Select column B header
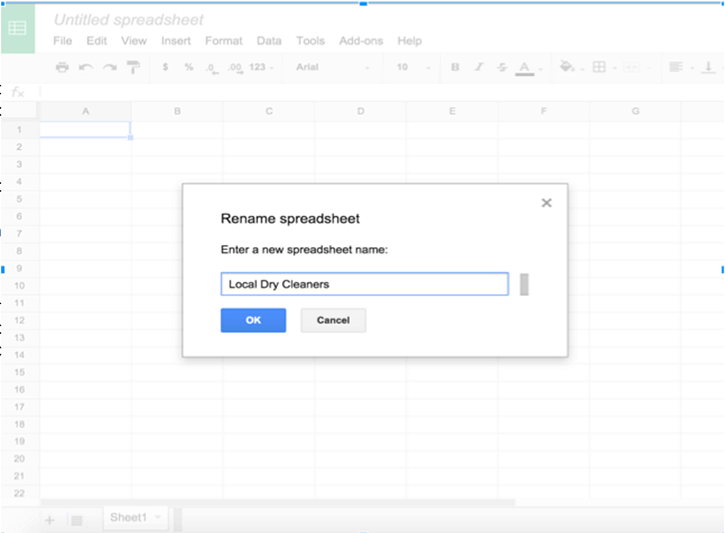 tap(177, 111)
